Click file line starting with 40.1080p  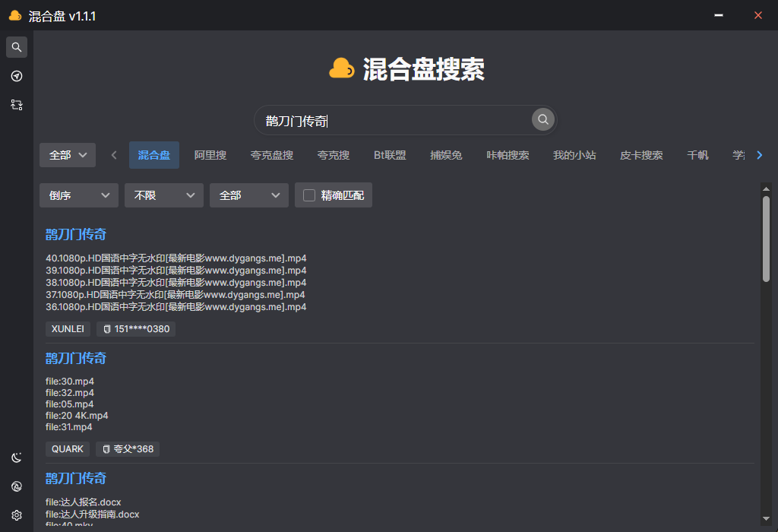tap(176, 258)
